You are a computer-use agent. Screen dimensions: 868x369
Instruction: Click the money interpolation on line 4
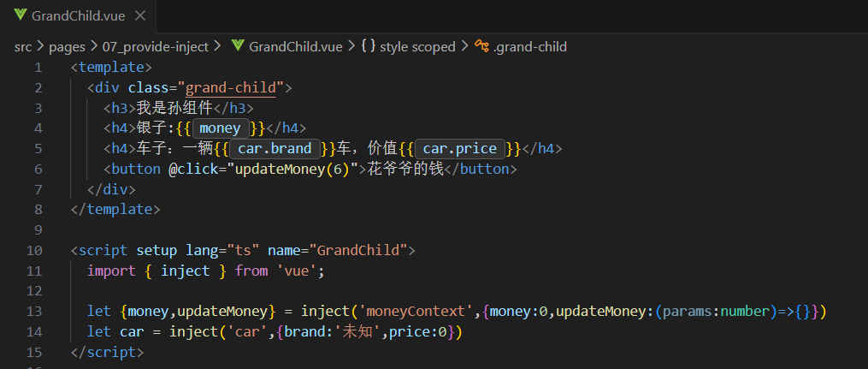click(220, 128)
